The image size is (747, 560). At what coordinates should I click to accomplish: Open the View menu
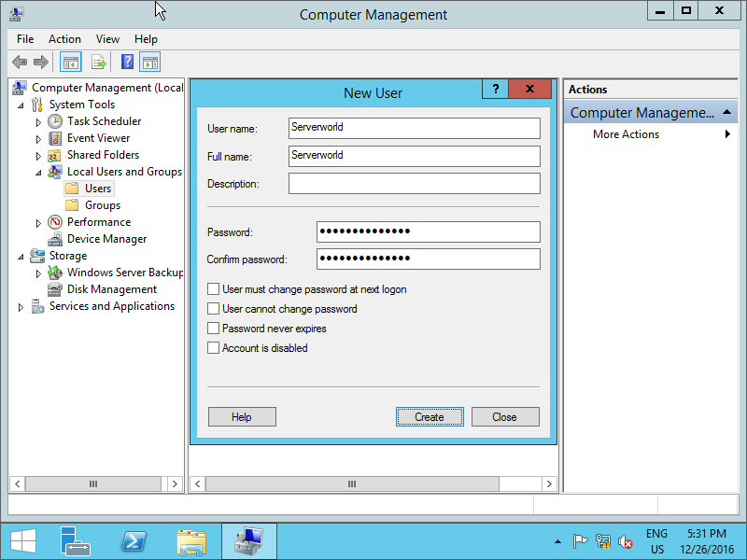107,39
